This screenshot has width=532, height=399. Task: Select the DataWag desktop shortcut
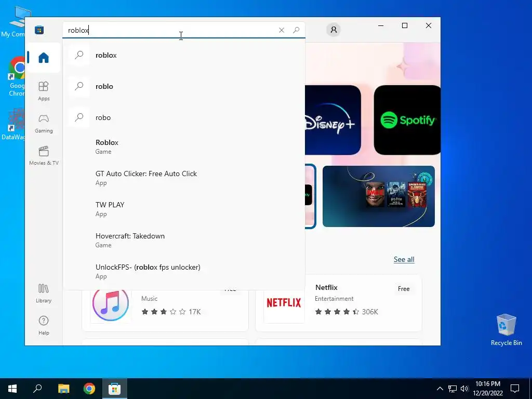14,124
